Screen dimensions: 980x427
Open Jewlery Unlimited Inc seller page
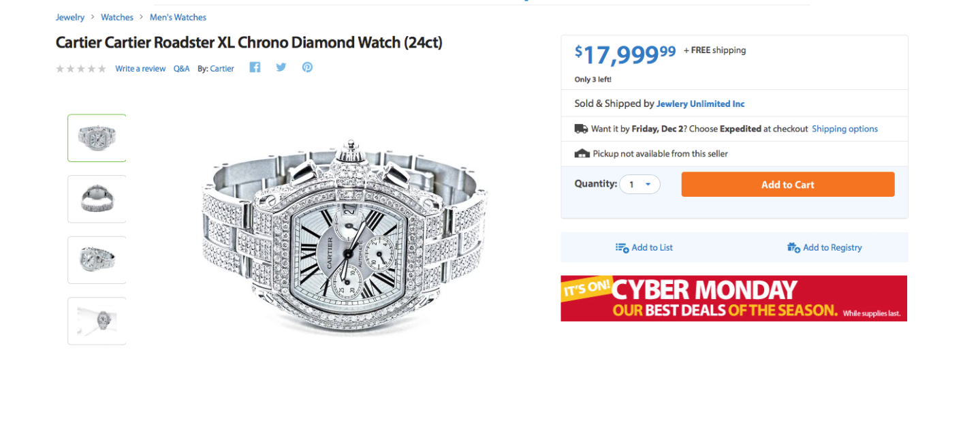(x=700, y=104)
